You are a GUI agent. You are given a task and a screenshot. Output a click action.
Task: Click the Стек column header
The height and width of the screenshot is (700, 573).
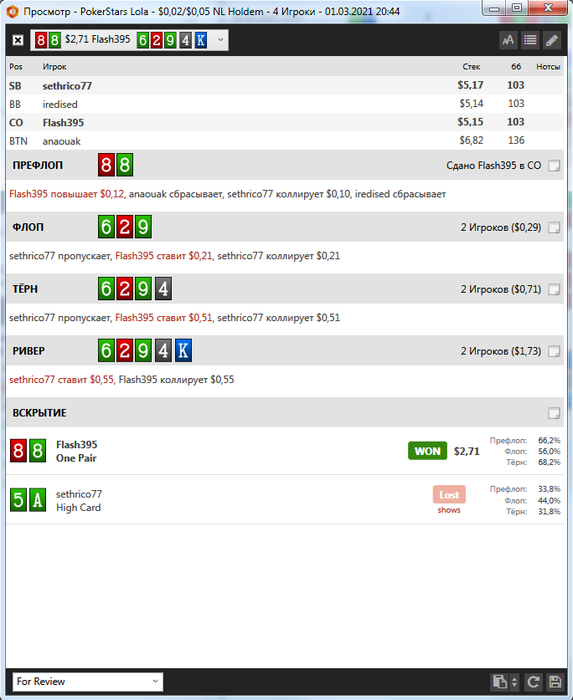(x=471, y=67)
